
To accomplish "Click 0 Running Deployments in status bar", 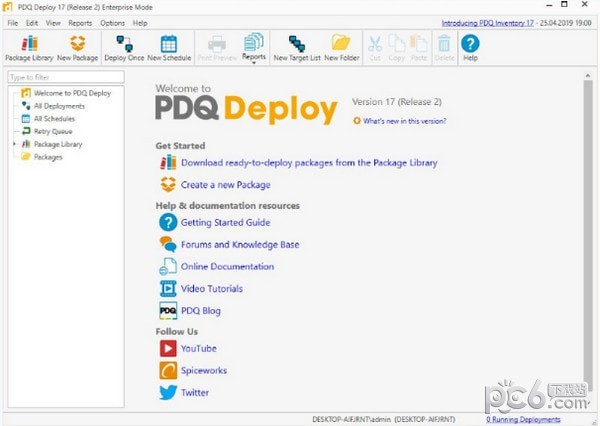I will pos(523,419).
